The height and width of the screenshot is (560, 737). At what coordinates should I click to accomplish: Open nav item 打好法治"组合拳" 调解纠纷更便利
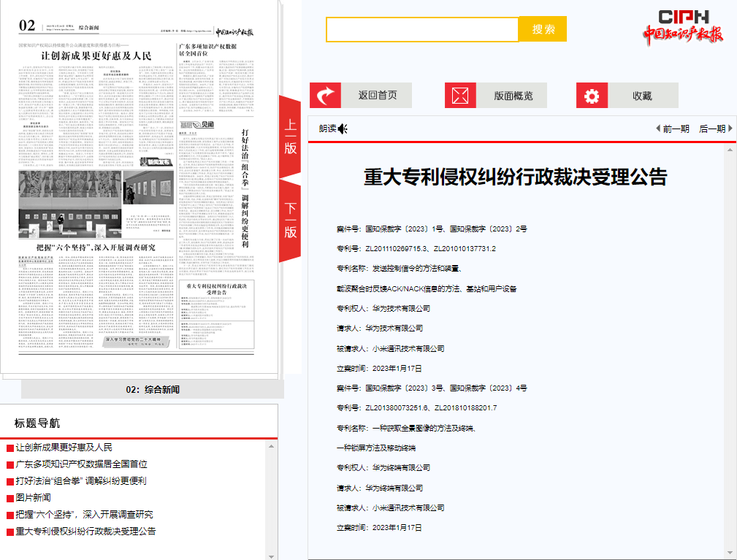(81, 480)
